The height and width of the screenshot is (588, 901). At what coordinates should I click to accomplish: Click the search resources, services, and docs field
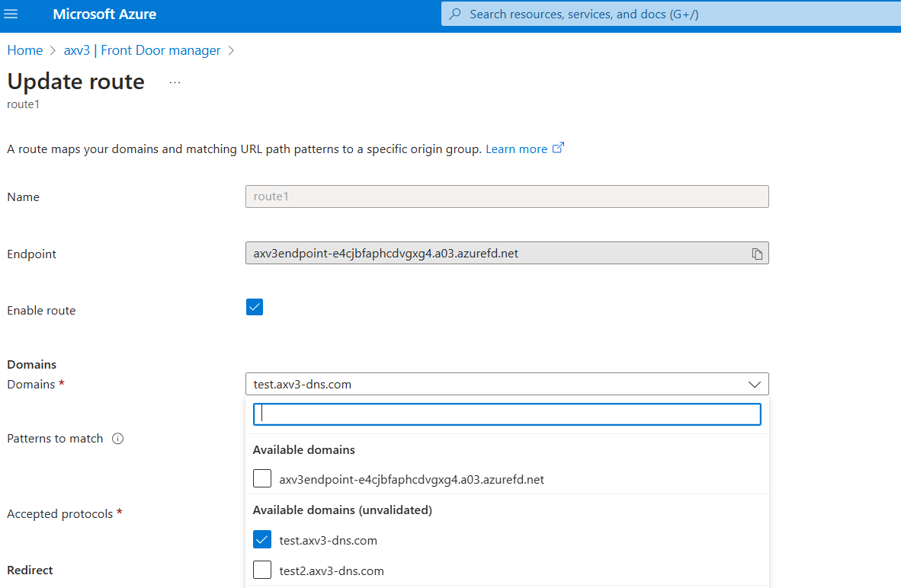(671, 14)
